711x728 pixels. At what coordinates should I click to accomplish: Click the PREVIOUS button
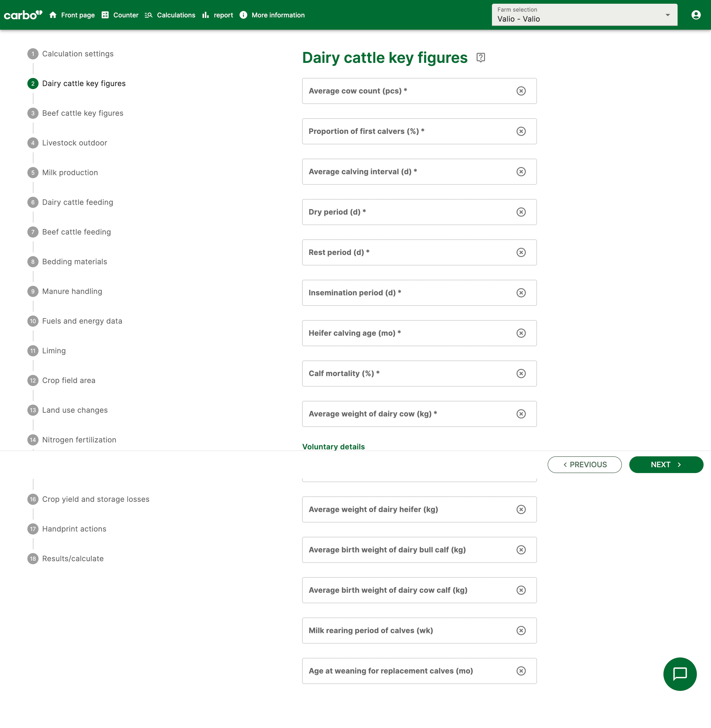pyautogui.click(x=584, y=464)
